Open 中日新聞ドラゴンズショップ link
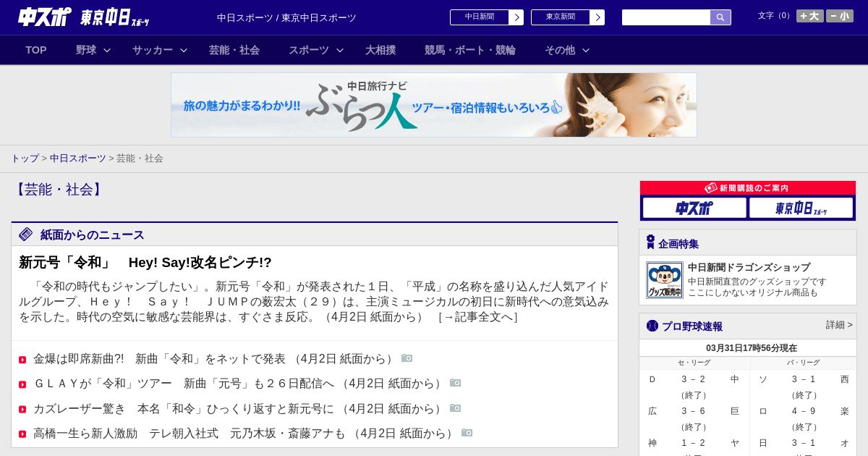Screen dimensions: 868x456 click(749, 267)
